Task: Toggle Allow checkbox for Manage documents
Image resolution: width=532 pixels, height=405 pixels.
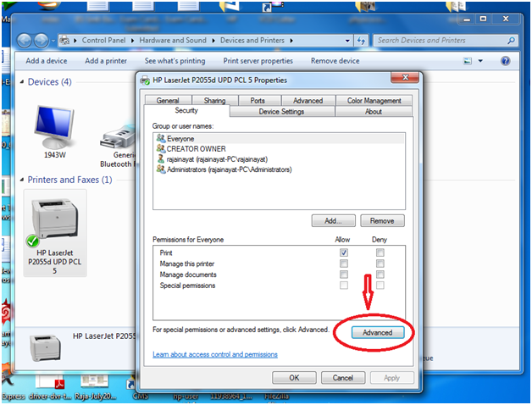Action: tap(344, 275)
